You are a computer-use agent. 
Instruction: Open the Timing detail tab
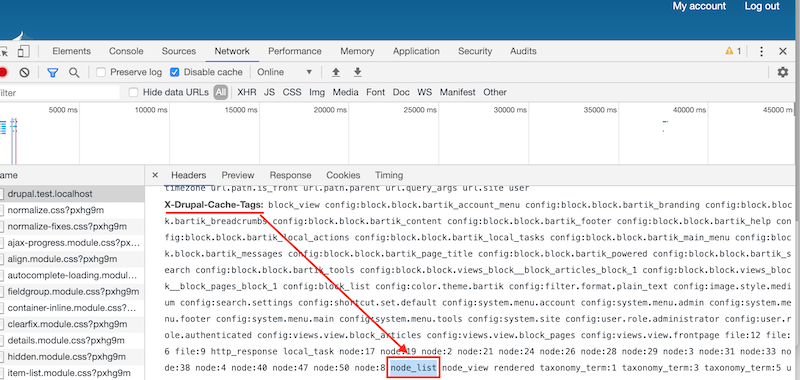[x=389, y=175]
